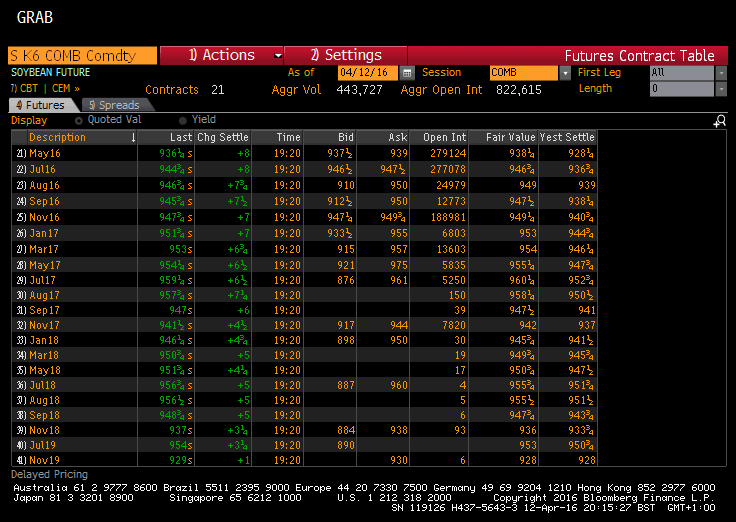Open the May17 contract row
Image resolution: width=736 pixels, height=522 pixels.
pyautogui.click(x=304, y=265)
